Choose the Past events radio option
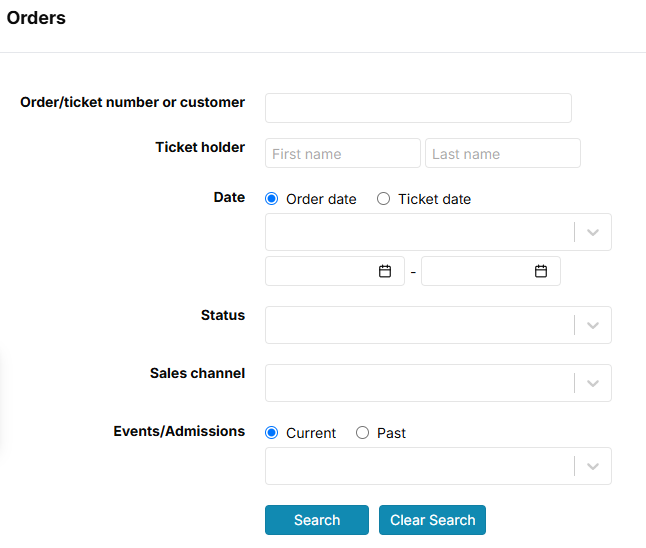The width and height of the screenshot is (646, 548). coord(363,433)
